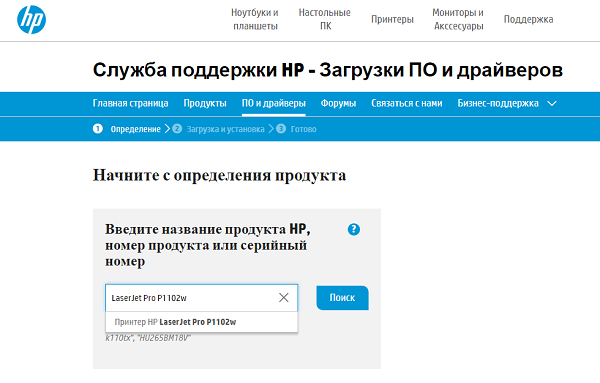Go to Главная страница tab
600x383 pixels.
130,103
